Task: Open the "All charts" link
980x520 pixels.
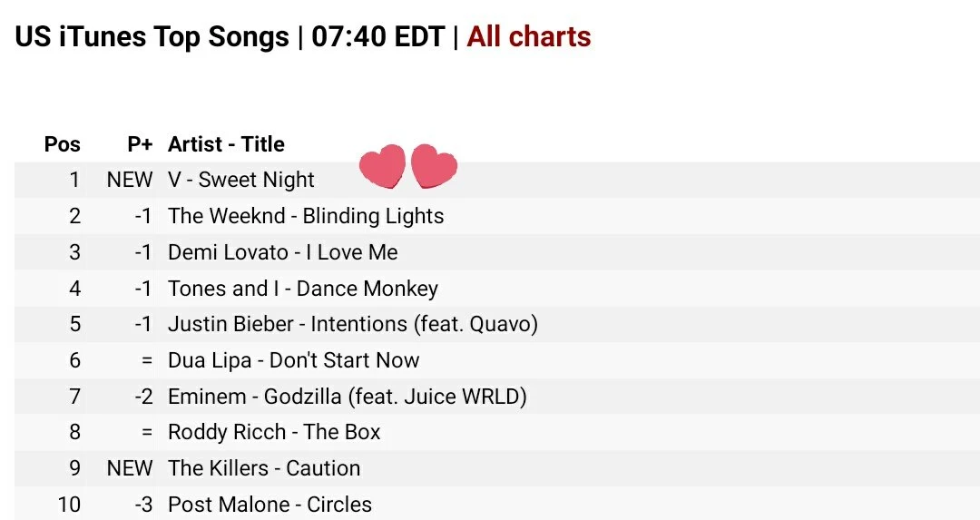Action: pyautogui.click(x=529, y=37)
